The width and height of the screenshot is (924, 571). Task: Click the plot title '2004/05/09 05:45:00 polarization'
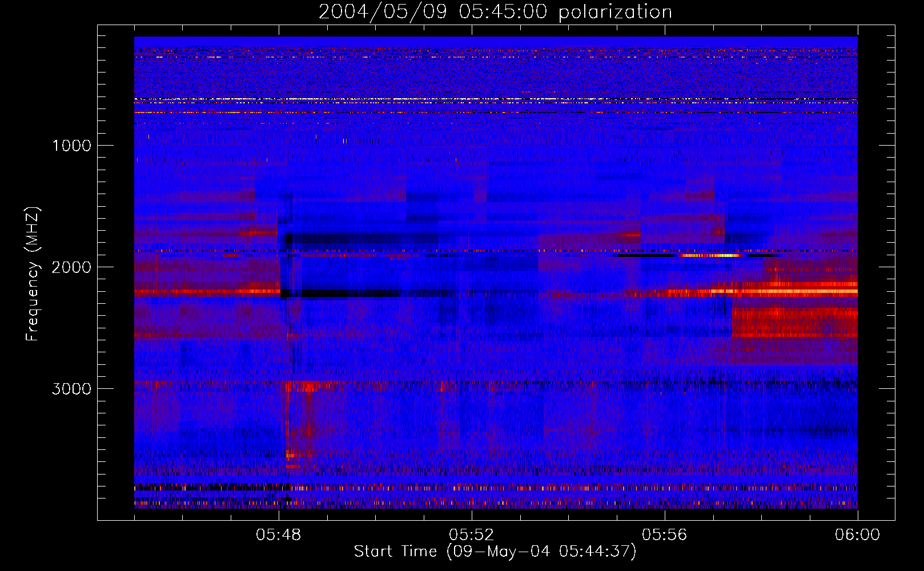point(495,12)
